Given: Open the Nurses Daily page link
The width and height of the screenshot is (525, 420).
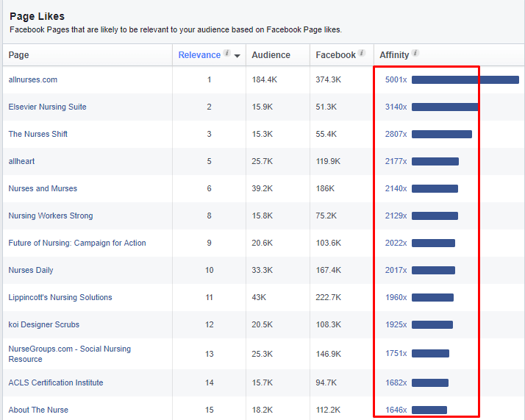Looking at the screenshot, I should 31,270.
